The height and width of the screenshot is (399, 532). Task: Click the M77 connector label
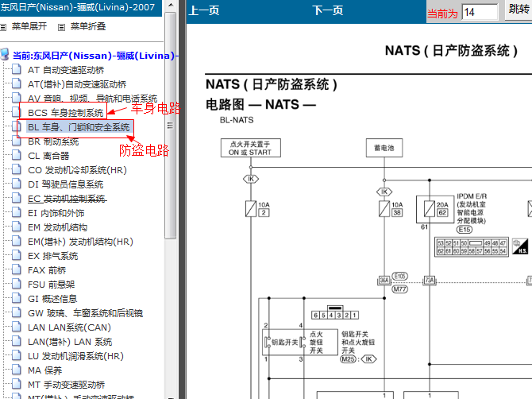pos(399,289)
